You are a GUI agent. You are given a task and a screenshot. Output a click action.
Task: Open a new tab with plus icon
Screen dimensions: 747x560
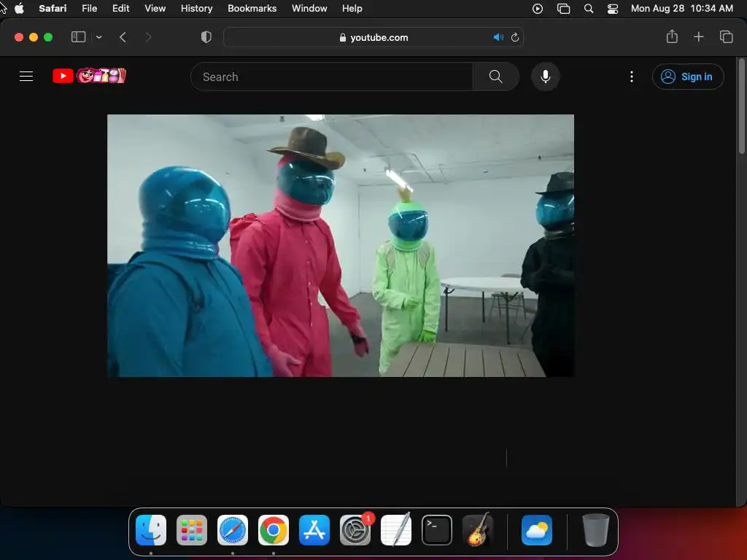click(x=698, y=36)
